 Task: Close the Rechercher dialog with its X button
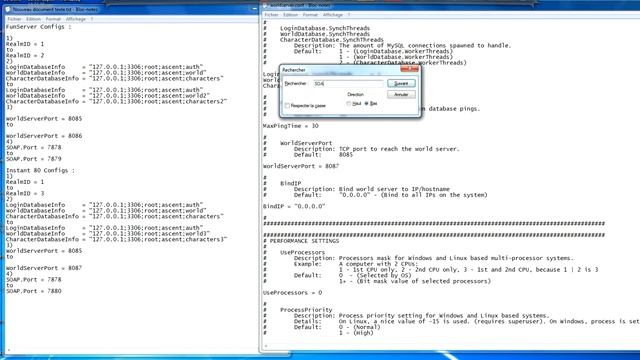pyautogui.click(x=410, y=69)
